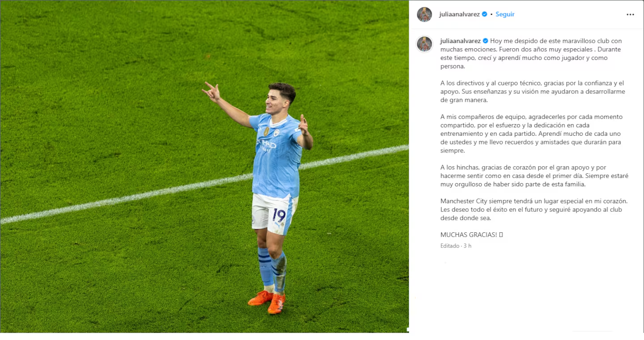Click the emoji after MUCHAS GRACIAS!

point(501,235)
